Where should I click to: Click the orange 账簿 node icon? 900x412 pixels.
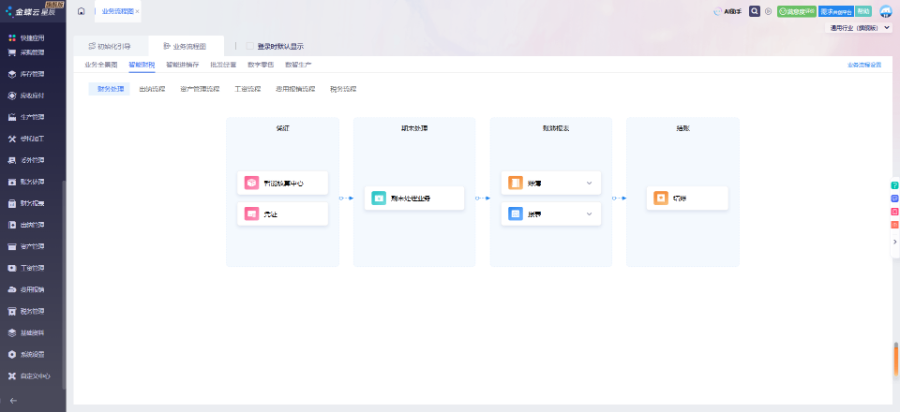pyautogui.click(x=515, y=183)
